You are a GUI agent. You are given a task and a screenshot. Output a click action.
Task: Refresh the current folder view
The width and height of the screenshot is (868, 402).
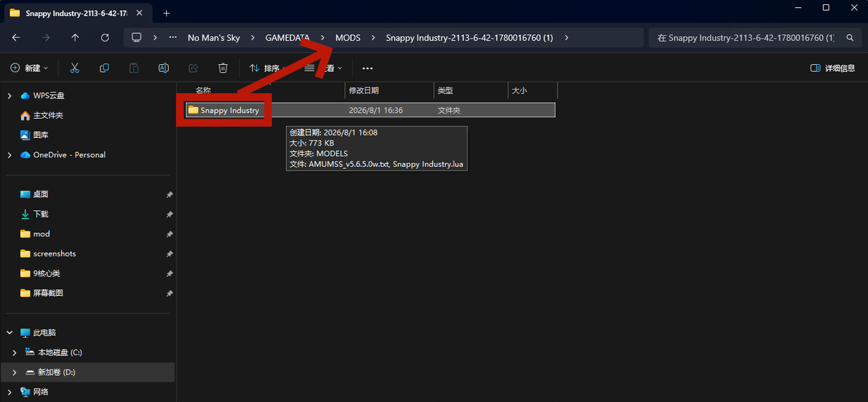pyautogui.click(x=105, y=38)
